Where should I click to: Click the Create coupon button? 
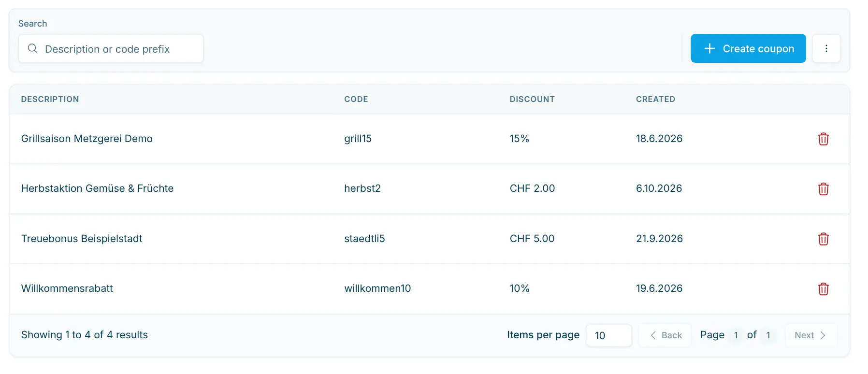[748, 48]
